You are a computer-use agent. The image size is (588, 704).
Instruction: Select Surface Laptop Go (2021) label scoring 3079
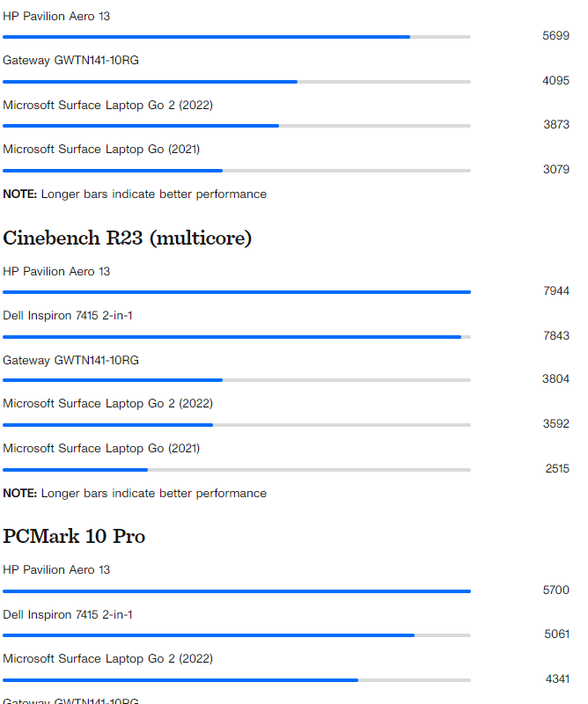[x=101, y=149]
